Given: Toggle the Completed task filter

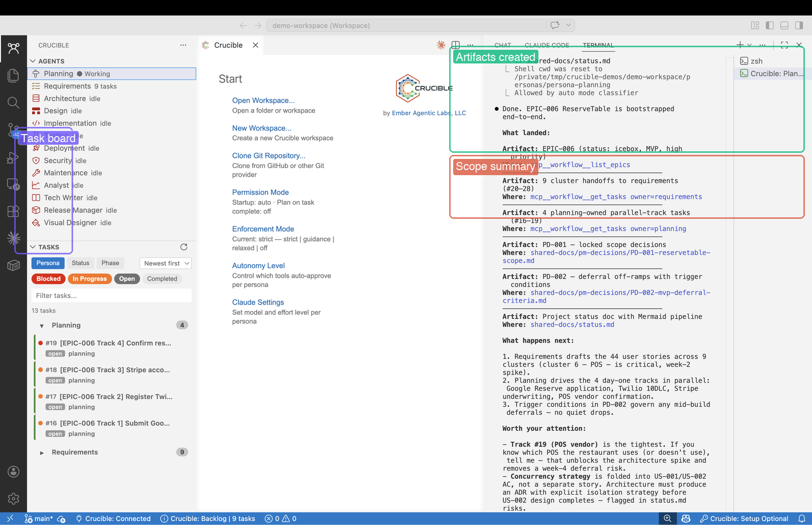Looking at the screenshot, I should coord(162,279).
